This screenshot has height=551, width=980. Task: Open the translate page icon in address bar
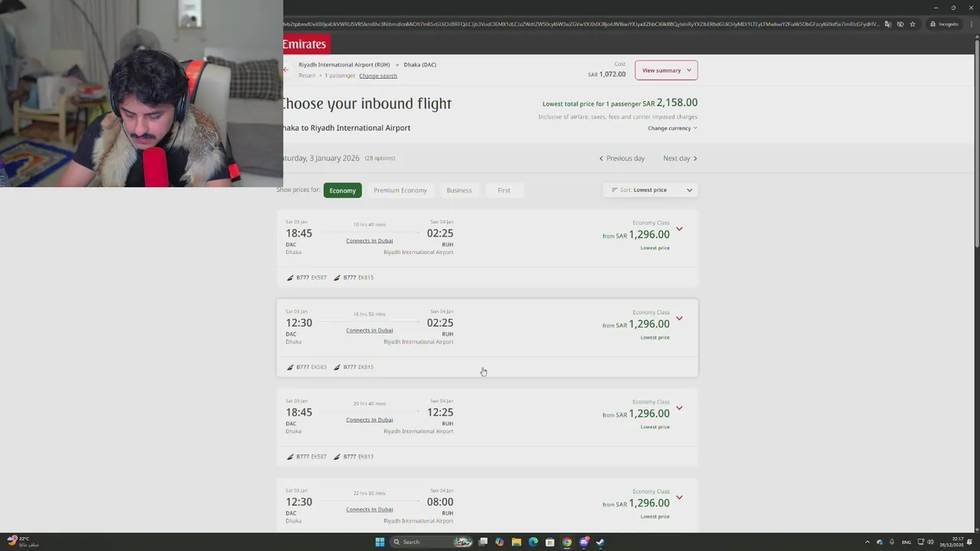888,24
